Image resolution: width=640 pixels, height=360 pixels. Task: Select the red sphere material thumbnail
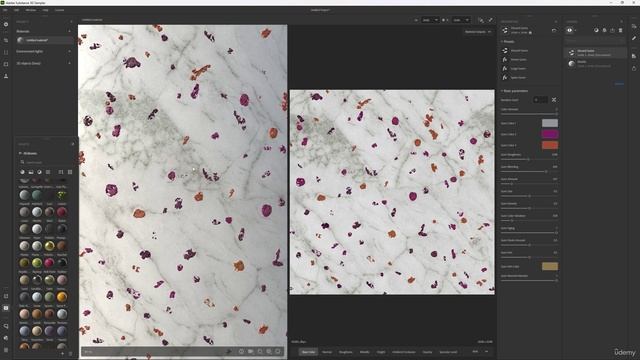pos(62,212)
